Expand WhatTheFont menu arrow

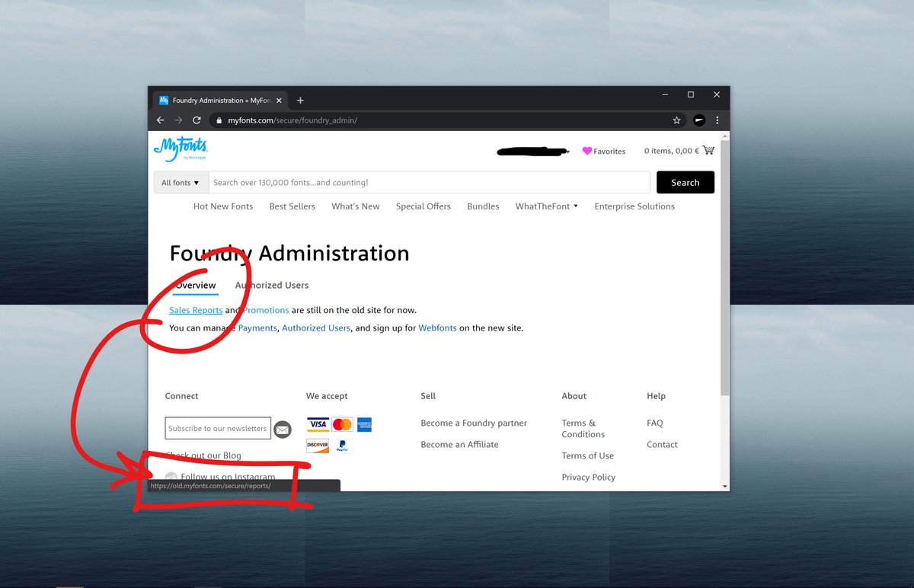[576, 206]
